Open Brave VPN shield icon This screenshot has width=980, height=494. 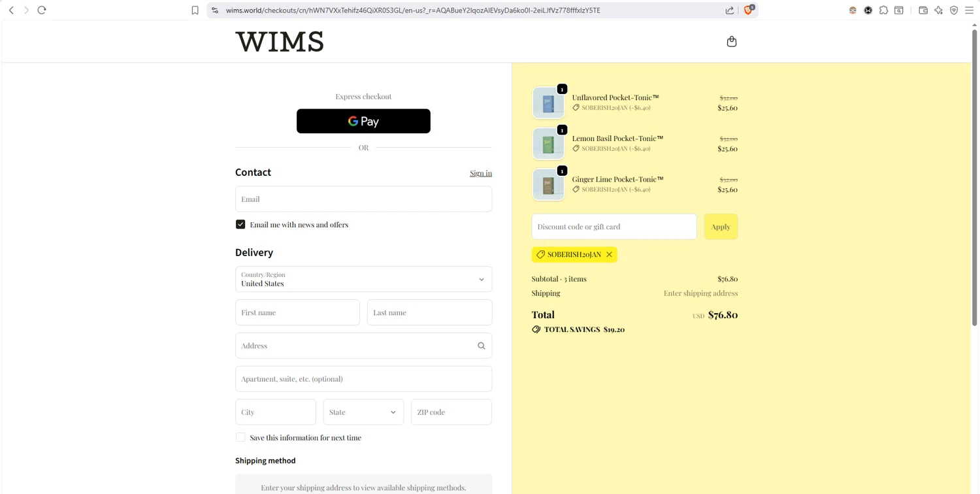(954, 10)
